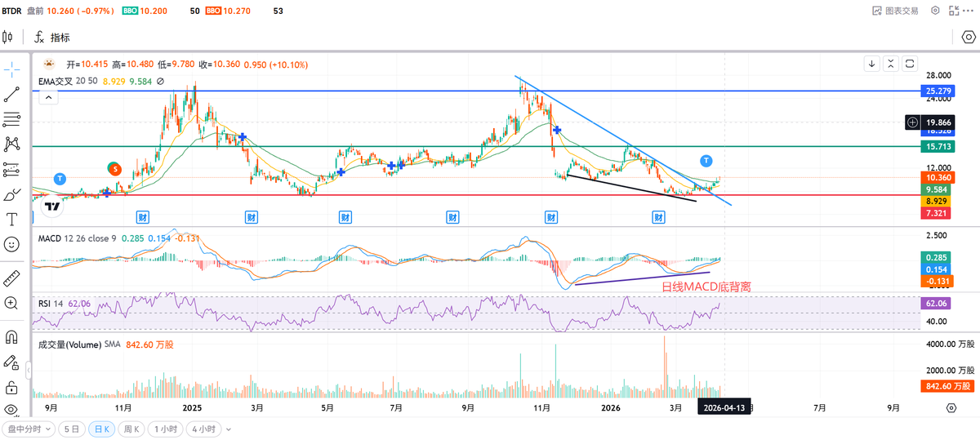The height and width of the screenshot is (440, 980).
Task: Move the pane down with the arrow button
Action: pos(872,64)
